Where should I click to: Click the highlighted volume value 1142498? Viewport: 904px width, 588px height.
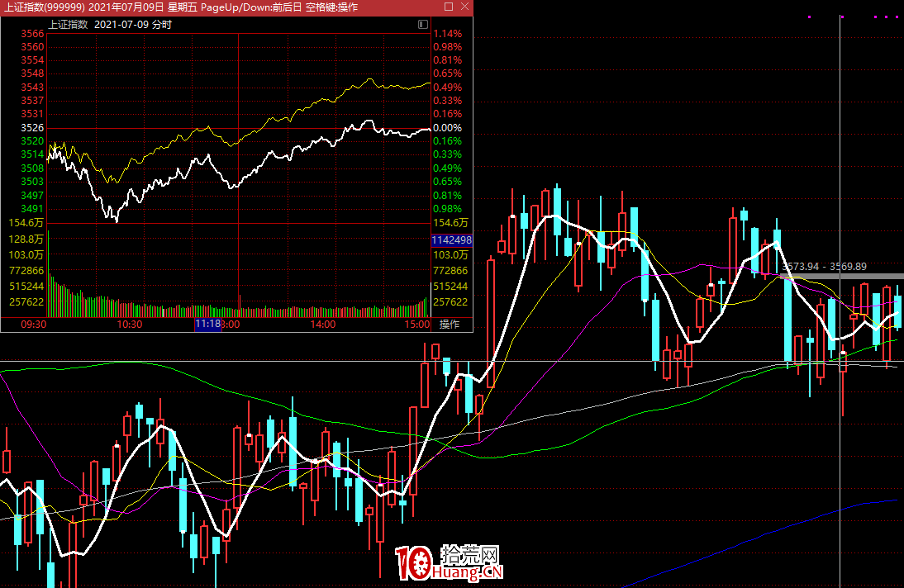pos(451,239)
